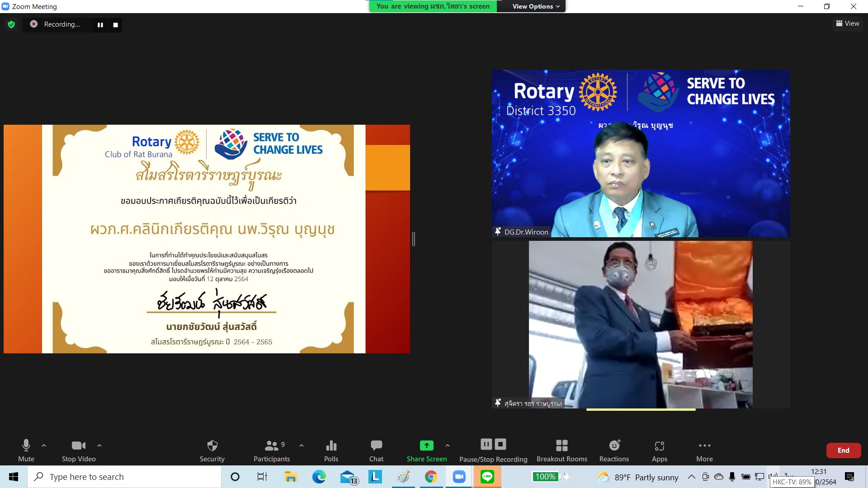Open the View layout menu
868x488 pixels.
pos(848,23)
